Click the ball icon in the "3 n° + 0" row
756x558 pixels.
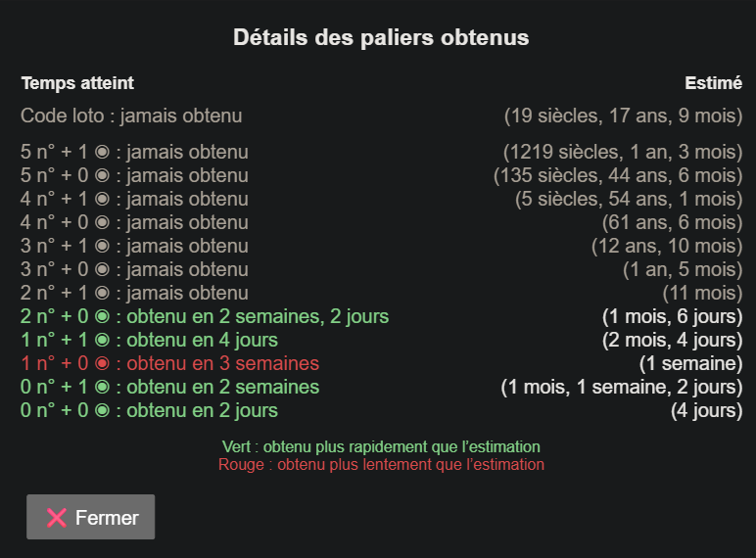[x=101, y=270]
